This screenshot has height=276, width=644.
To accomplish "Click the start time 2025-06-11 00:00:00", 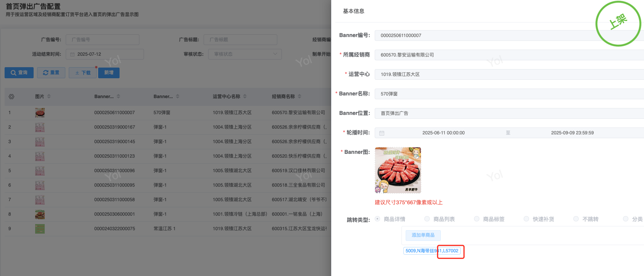I will pos(443,133).
